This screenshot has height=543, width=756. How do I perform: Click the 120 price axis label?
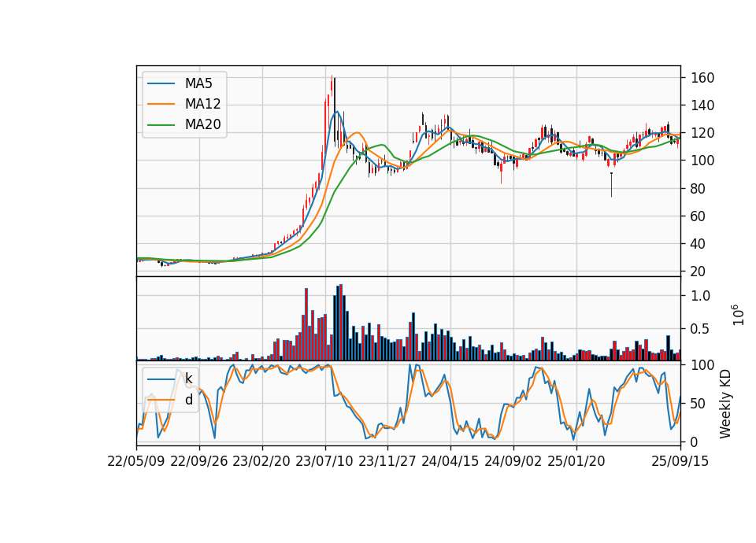coord(702,133)
